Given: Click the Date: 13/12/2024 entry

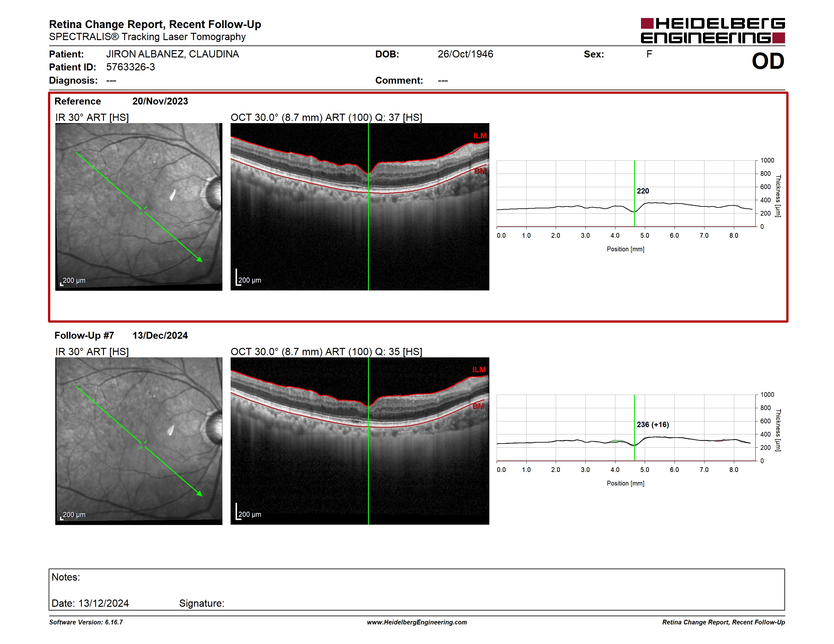Looking at the screenshot, I should pos(90,603).
